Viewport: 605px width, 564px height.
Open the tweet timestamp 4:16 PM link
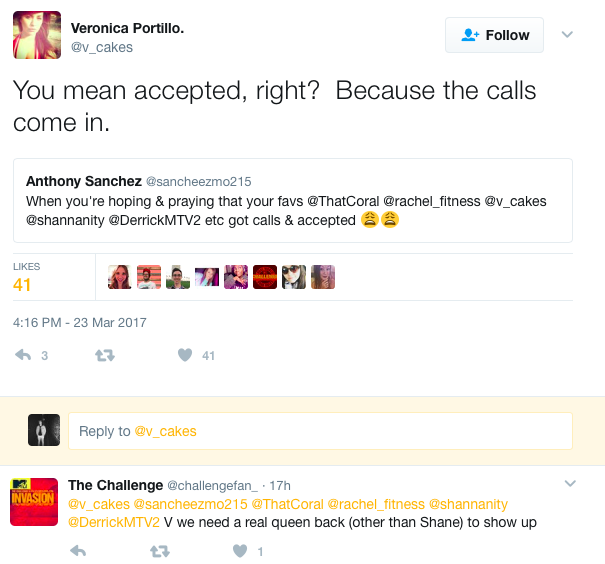[x=80, y=323]
